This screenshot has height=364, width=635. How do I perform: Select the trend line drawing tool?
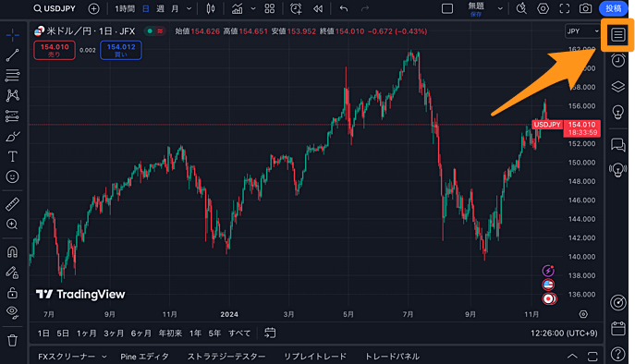click(x=13, y=55)
